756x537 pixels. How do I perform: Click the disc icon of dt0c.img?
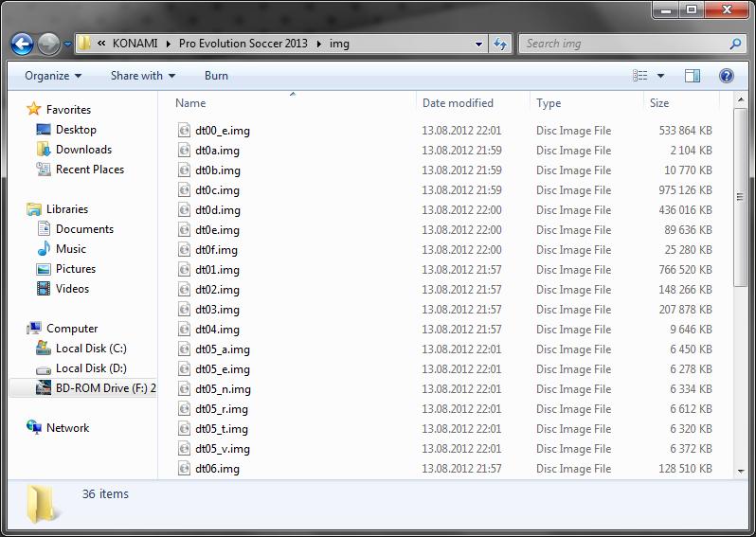(184, 190)
